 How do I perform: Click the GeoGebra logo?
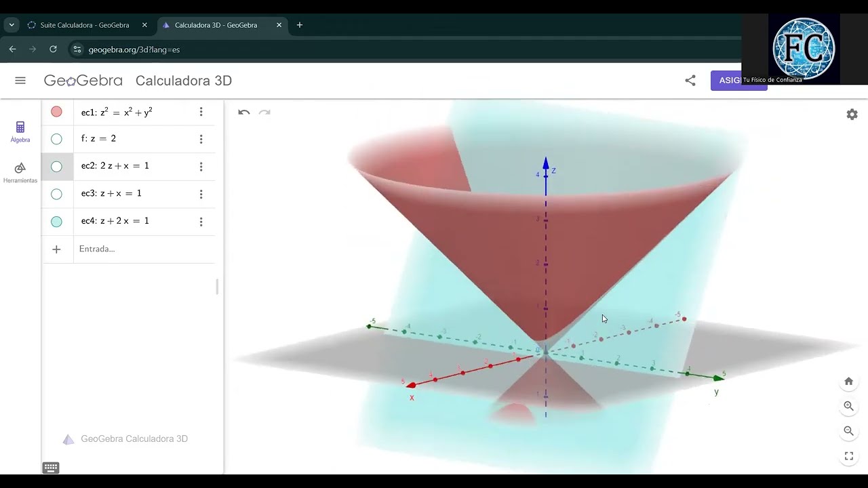(83, 81)
